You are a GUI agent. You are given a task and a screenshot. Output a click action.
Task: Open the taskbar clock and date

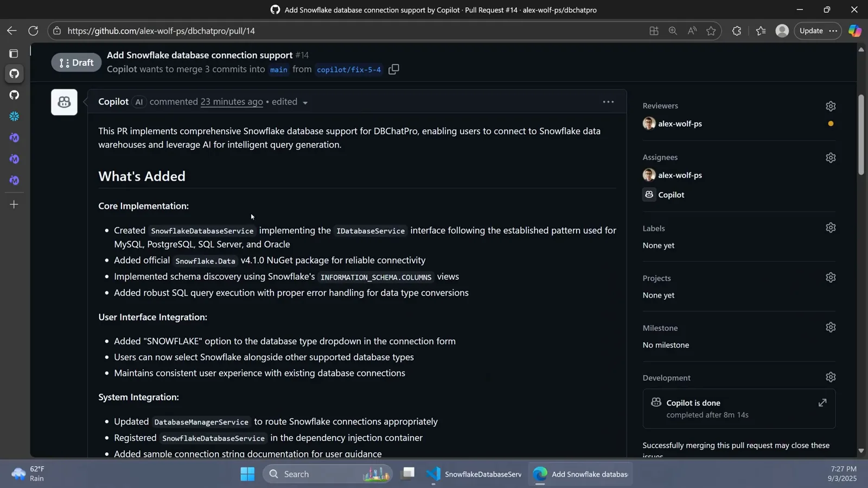[842, 474]
